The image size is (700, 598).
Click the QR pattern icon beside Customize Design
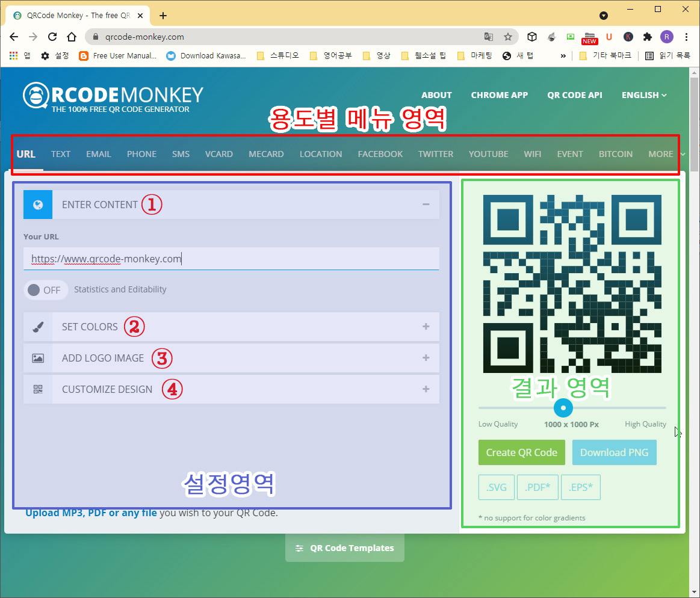pos(39,389)
